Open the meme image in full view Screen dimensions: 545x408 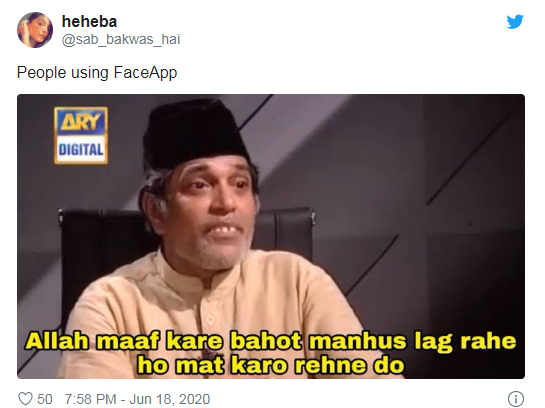tap(271, 236)
